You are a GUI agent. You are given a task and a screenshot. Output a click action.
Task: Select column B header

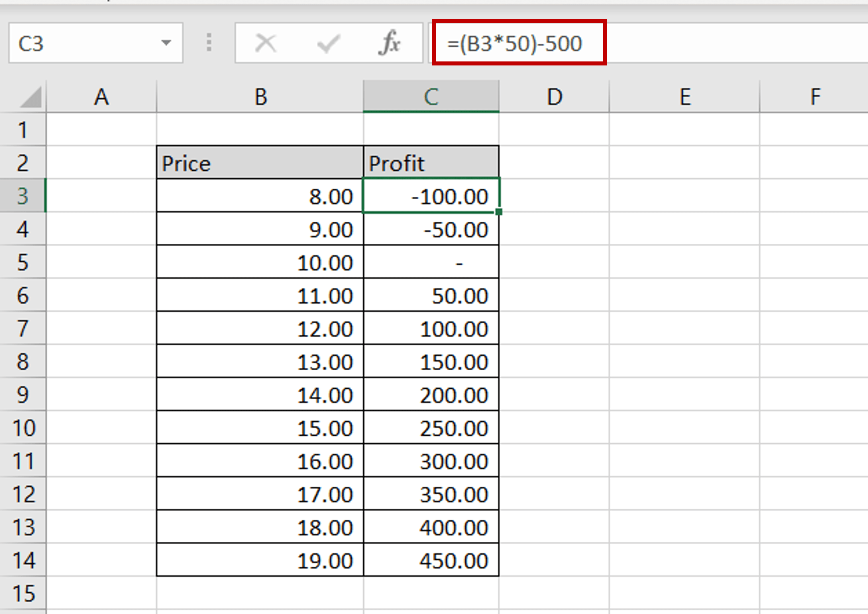tap(260, 97)
